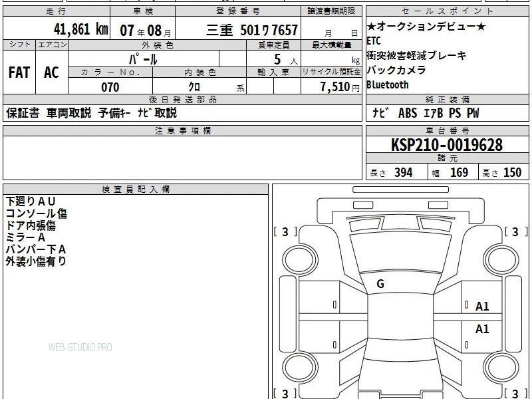Click the 後日発送部品 header
532x399 pixels.
tap(182, 99)
